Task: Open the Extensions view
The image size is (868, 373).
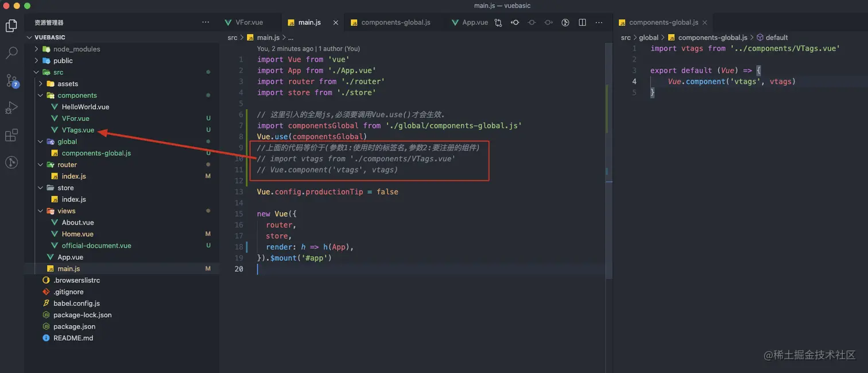Action: coord(11,135)
